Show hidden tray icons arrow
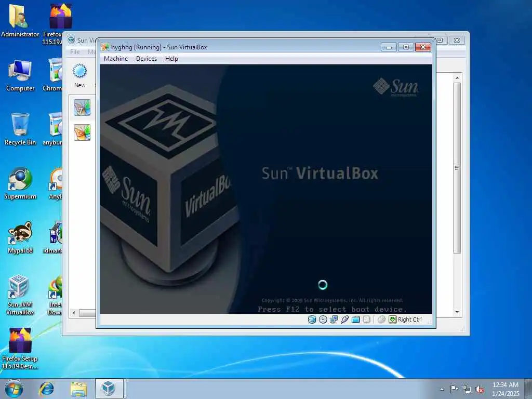This screenshot has height=399, width=532. (x=442, y=389)
